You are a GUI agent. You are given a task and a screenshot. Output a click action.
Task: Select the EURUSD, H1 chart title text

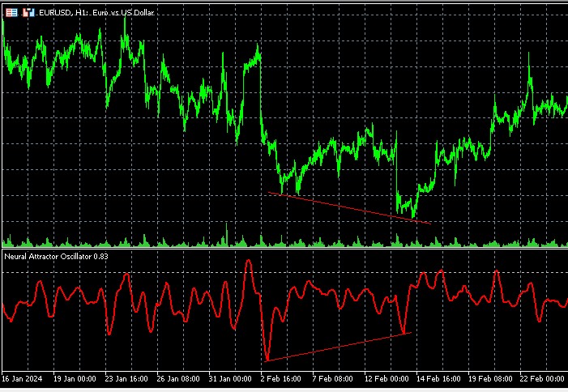pyautogui.click(x=96, y=13)
